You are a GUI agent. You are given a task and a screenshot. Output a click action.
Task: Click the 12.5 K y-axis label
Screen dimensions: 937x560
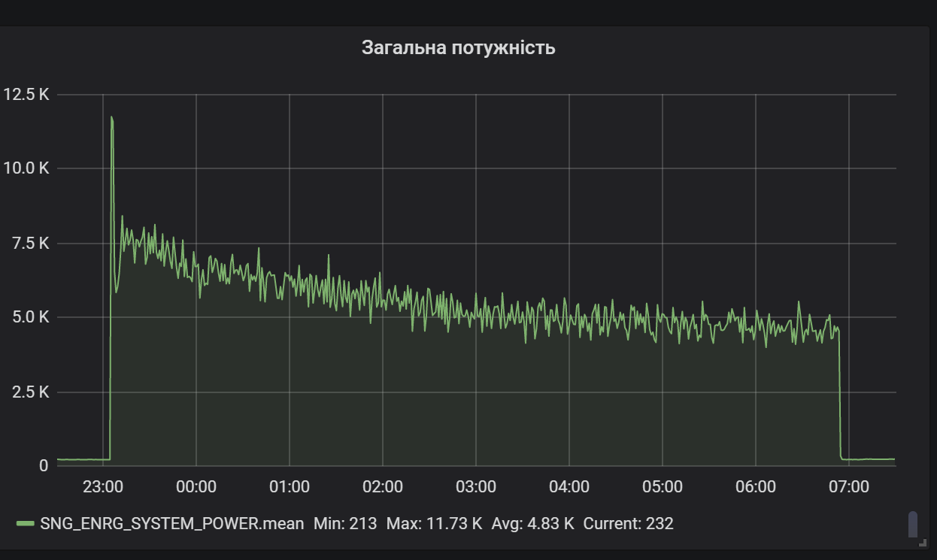point(26,94)
